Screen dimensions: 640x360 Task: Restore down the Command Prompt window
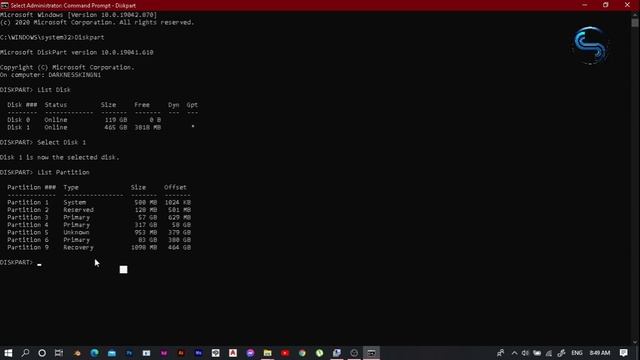[606, 5]
